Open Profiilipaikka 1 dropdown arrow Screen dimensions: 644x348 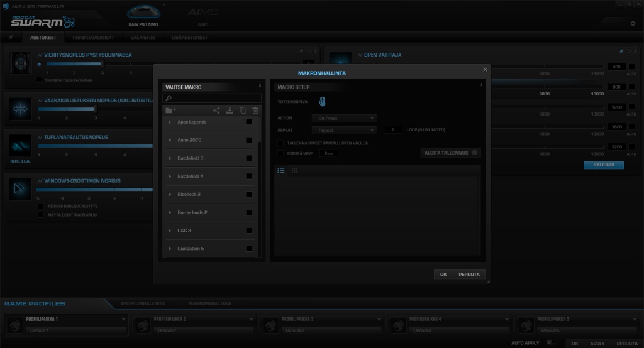123,319
